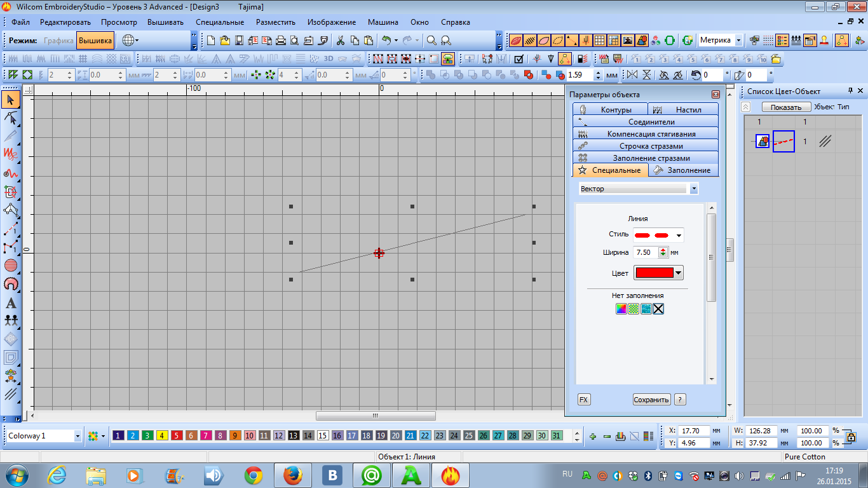Screen dimensions: 868x488
Task: Click the Показать button
Action: tap(786, 107)
